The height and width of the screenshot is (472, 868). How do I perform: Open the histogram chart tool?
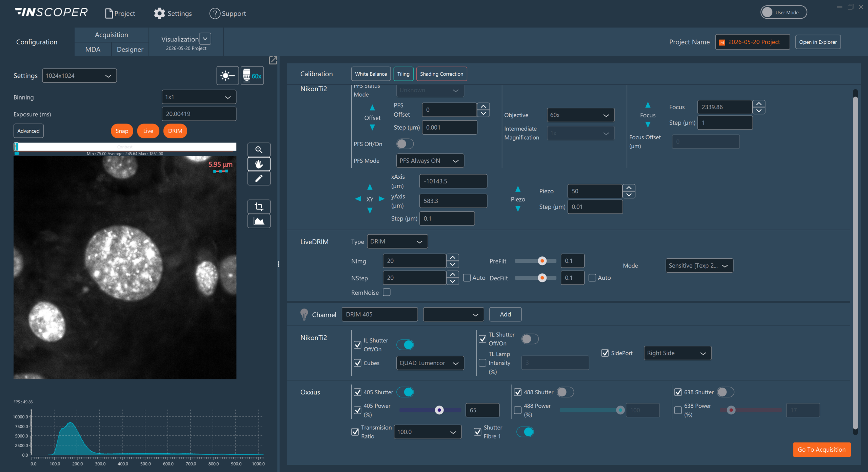[259, 221]
